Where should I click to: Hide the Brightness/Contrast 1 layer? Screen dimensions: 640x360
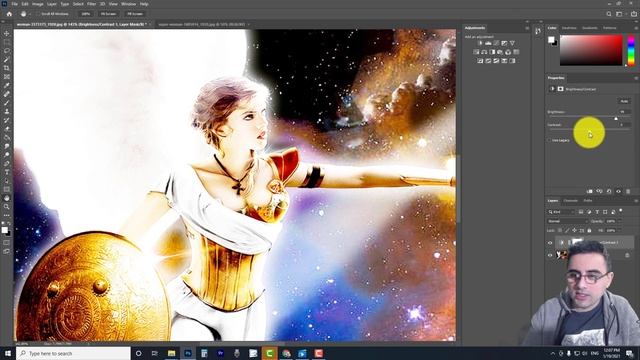[x=550, y=243]
